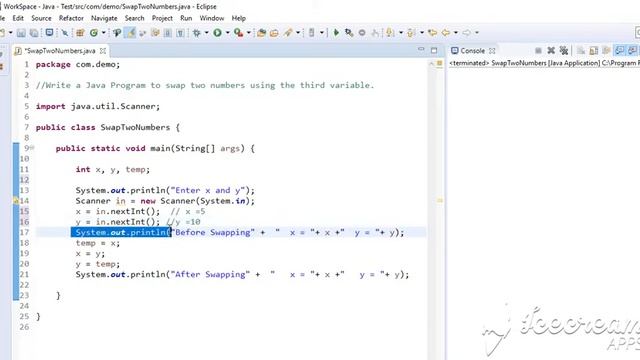Click the overview ruler warning marker
Image resolution: width=640 pixels, height=360 pixels.
tap(440, 200)
